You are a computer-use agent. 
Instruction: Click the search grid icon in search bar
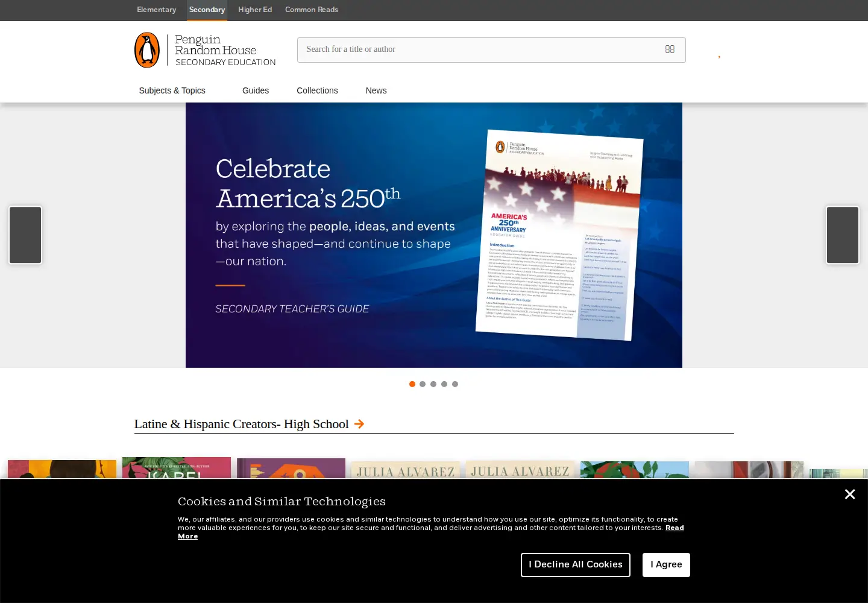670,49
